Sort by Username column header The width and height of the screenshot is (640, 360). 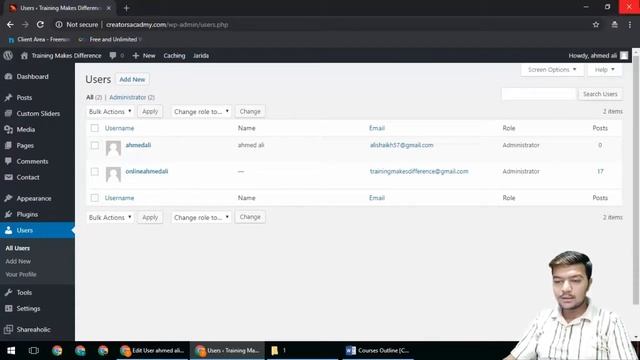tap(119, 128)
